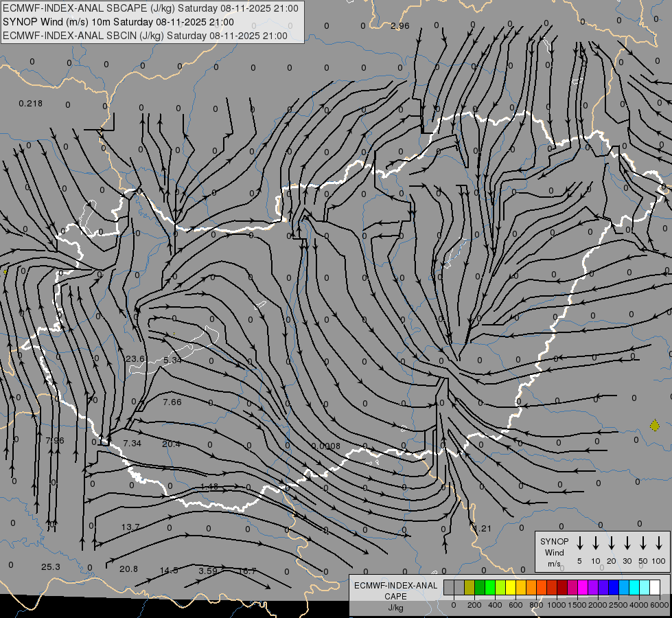Click the 200 tick label on the CAPE scale
Image resolution: width=672 pixels, height=618 pixels.
click(x=474, y=605)
